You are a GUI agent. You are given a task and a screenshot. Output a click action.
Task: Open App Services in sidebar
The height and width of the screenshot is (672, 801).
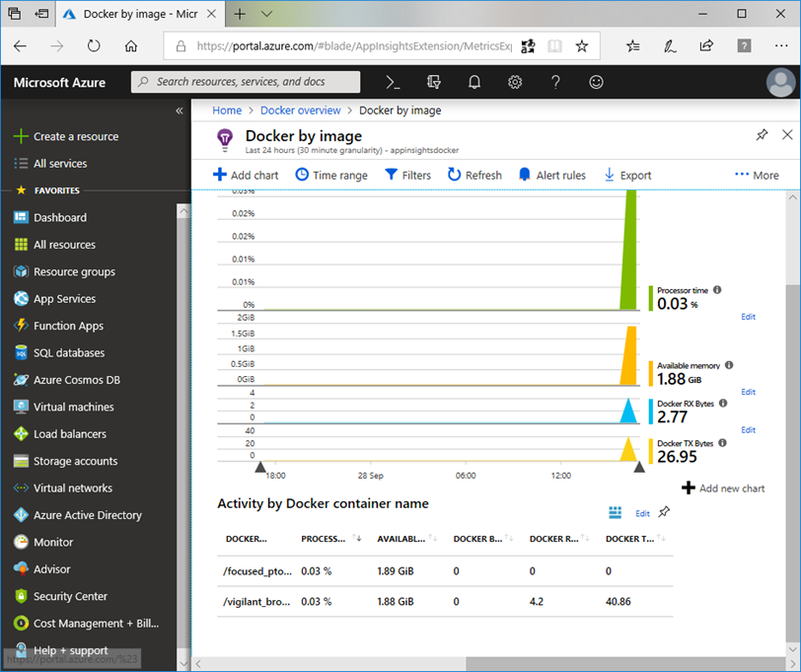click(54, 299)
